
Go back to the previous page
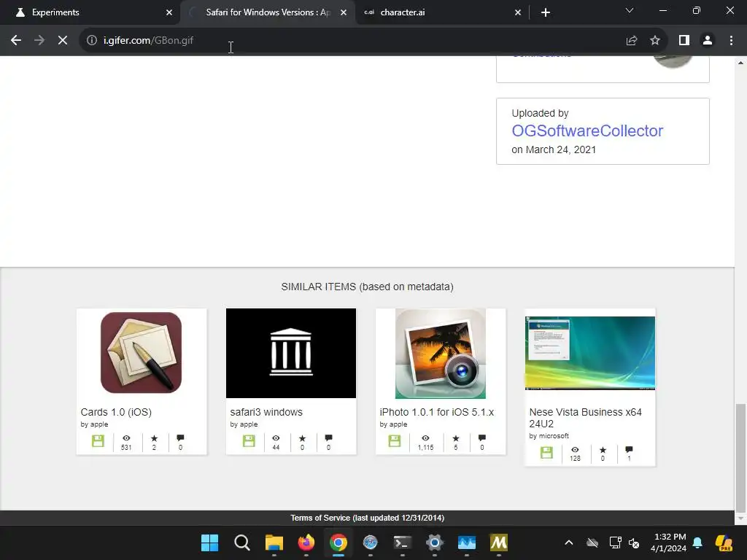[16, 41]
